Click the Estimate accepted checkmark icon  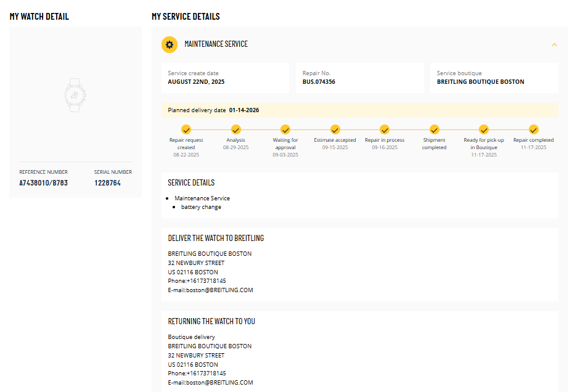click(x=335, y=129)
